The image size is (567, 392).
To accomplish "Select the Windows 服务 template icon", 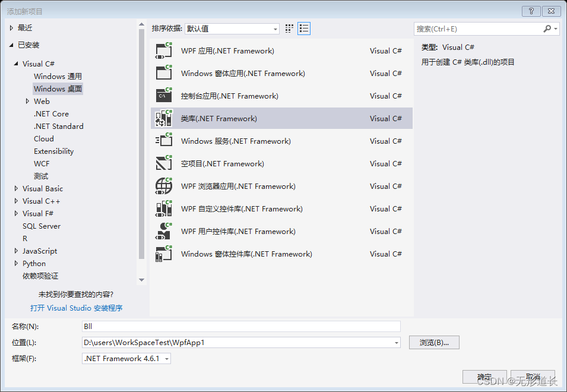I will click(x=163, y=141).
